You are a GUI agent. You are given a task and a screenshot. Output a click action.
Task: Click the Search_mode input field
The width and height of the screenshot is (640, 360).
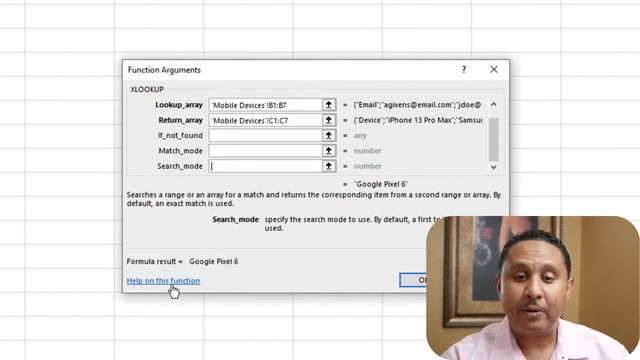(265, 166)
